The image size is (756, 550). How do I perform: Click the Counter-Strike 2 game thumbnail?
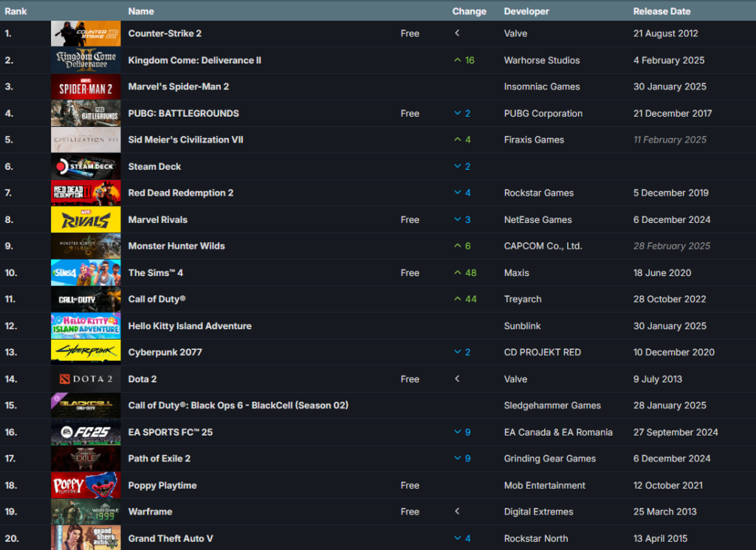point(86,34)
